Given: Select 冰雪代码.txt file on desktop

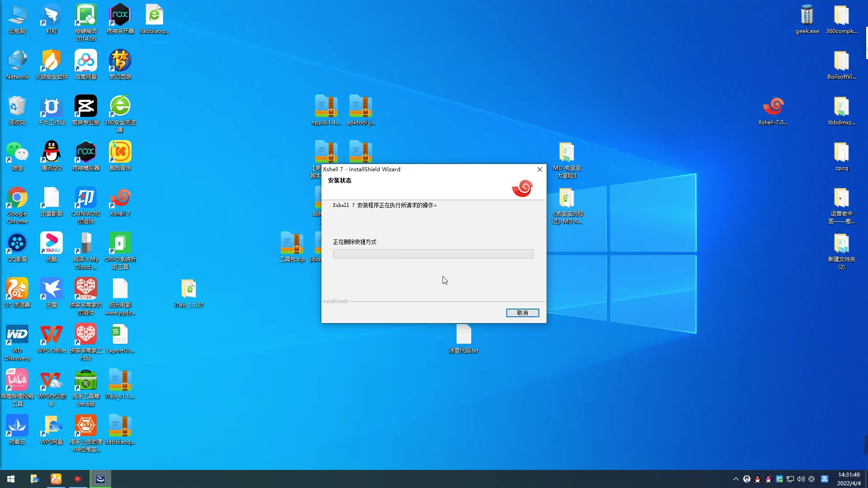Looking at the screenshot, I should [463, 335].
